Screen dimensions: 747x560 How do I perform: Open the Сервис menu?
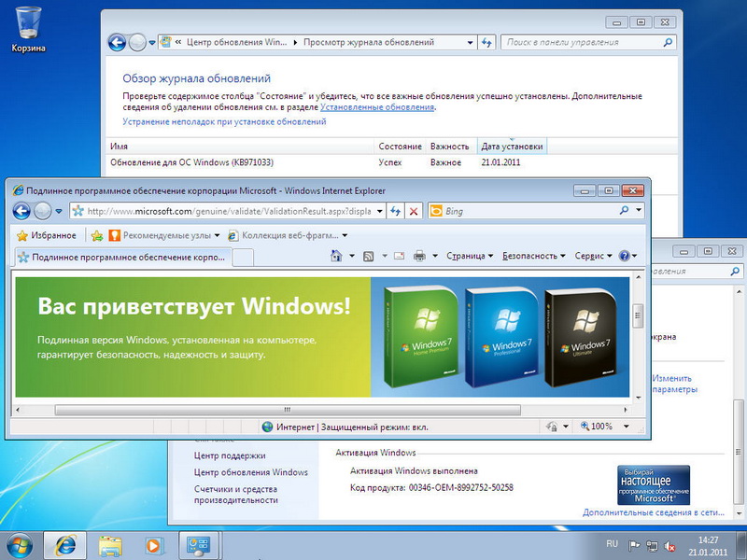593,256
